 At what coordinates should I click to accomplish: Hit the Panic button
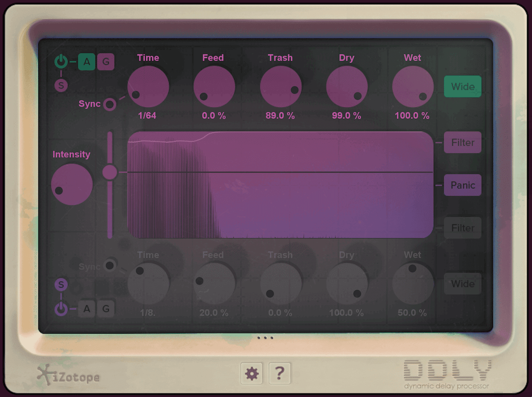coord(463,185)
